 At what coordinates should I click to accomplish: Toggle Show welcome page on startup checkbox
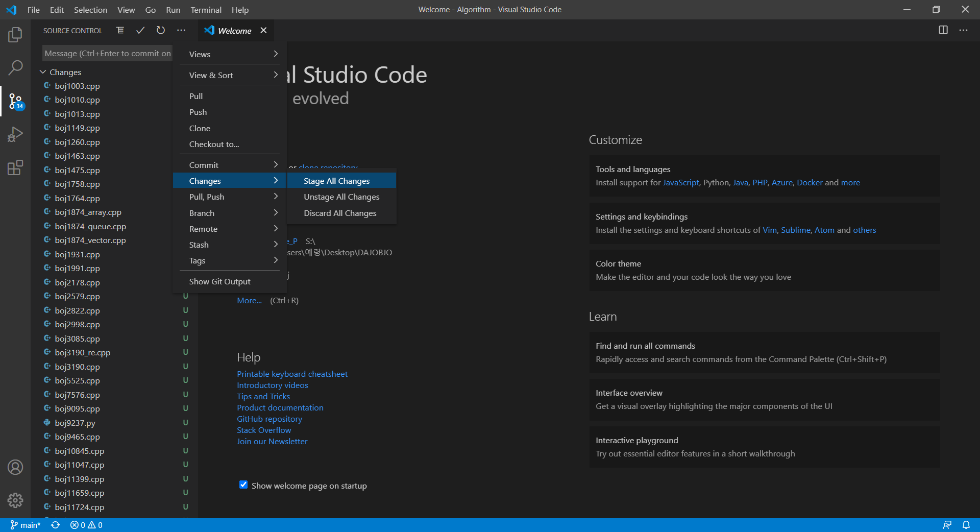coord(243,485)
